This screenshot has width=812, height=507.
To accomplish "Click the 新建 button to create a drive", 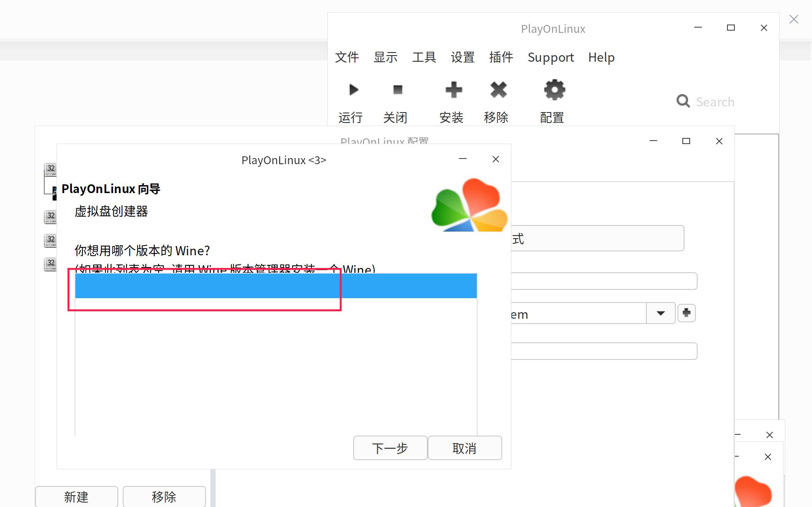I will (76, 496).
